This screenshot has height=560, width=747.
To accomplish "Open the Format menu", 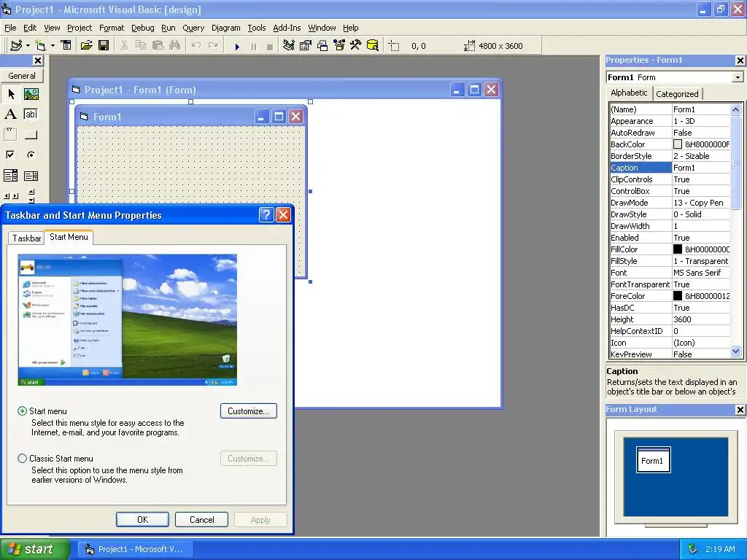I will click(112, 28).
